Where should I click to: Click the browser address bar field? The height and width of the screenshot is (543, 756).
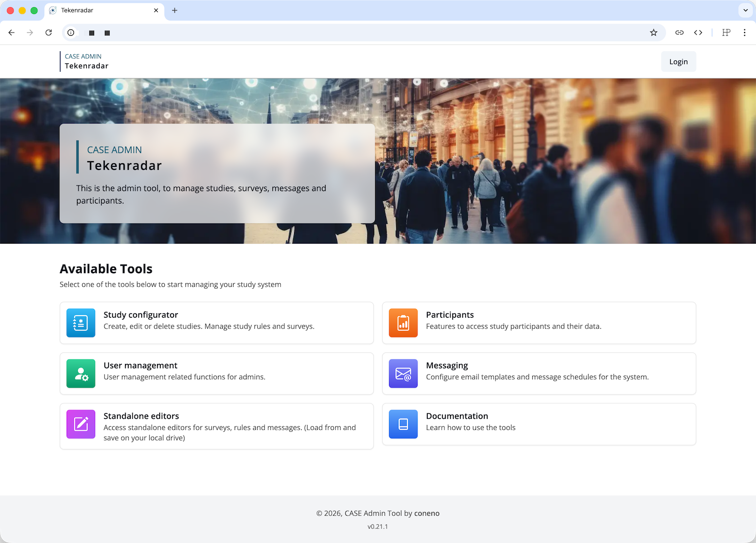[362, 33]
